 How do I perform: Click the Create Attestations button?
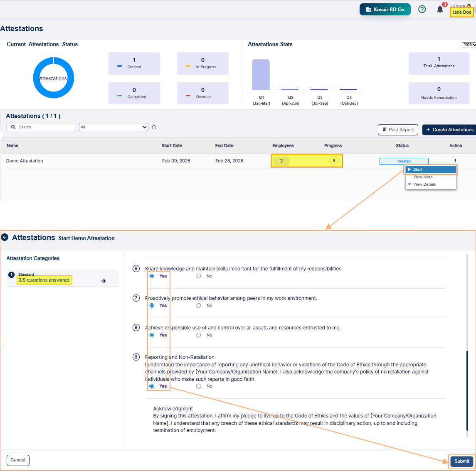[449, 130]
